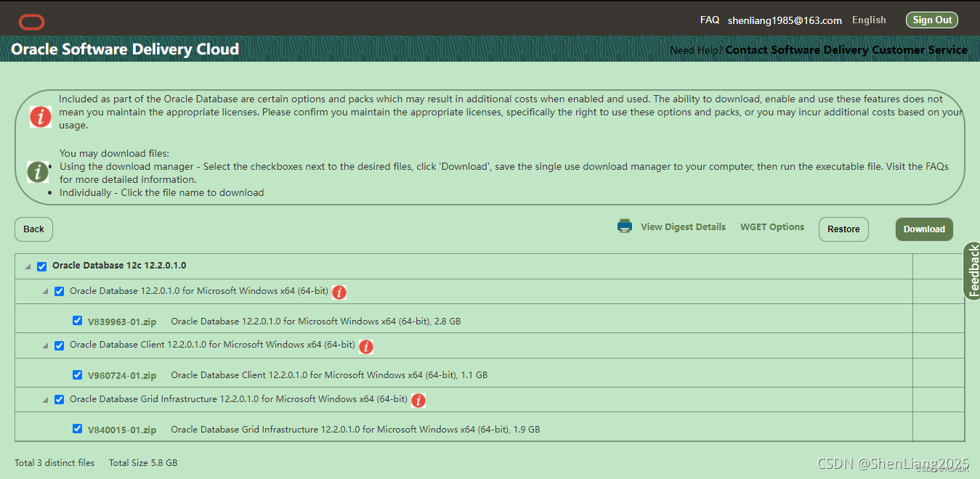Click info icon next to Oracle Database 12.2.0.1.0 for Windows
Viewport: 980px width, 479px height.
[x=339, y=292]
